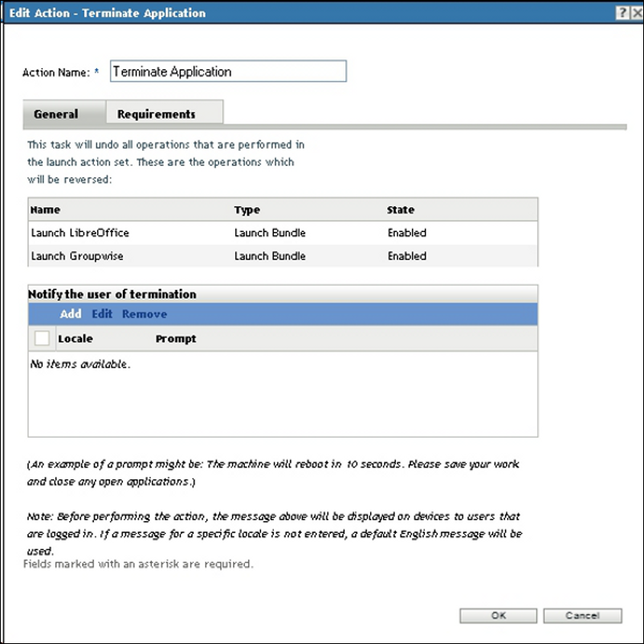Remove the selected locale prompt

click(145, 314)
